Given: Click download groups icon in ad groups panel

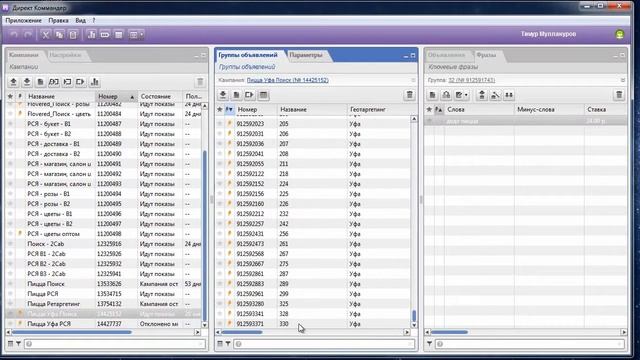Looking at the screenshot, I should [x=223, y=95].
